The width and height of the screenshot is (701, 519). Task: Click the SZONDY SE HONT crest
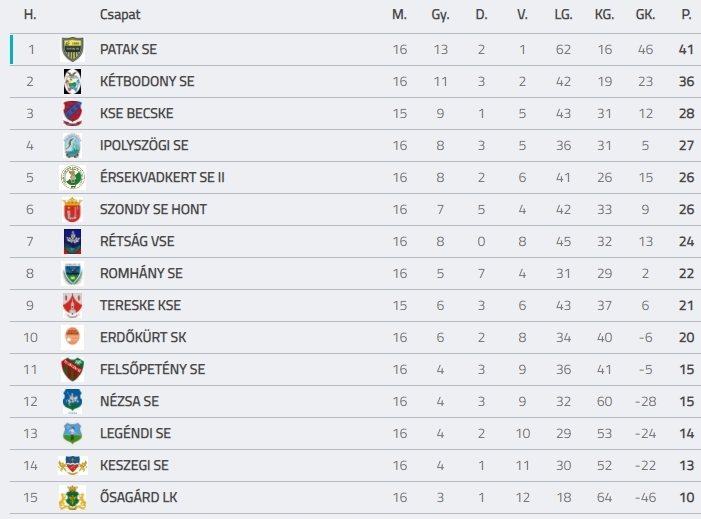pos(72,210)
